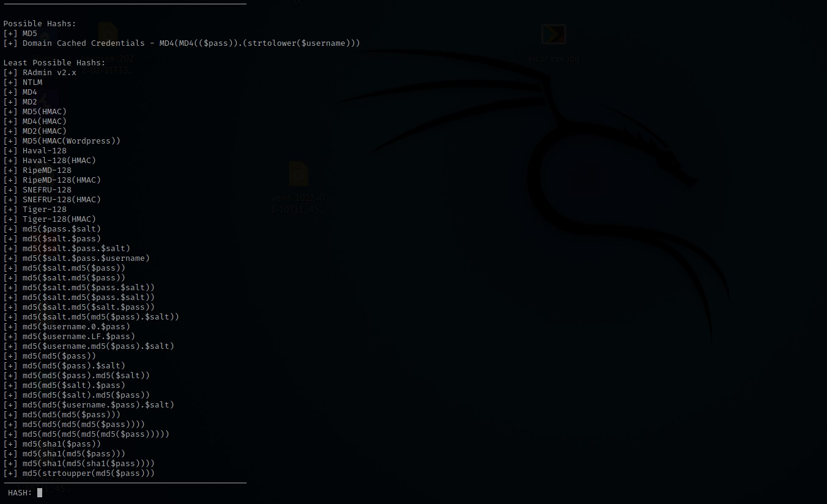Select the md5($username.LF.$pass) entry
The width and height of the screenshot is (827, 504).
79,337
